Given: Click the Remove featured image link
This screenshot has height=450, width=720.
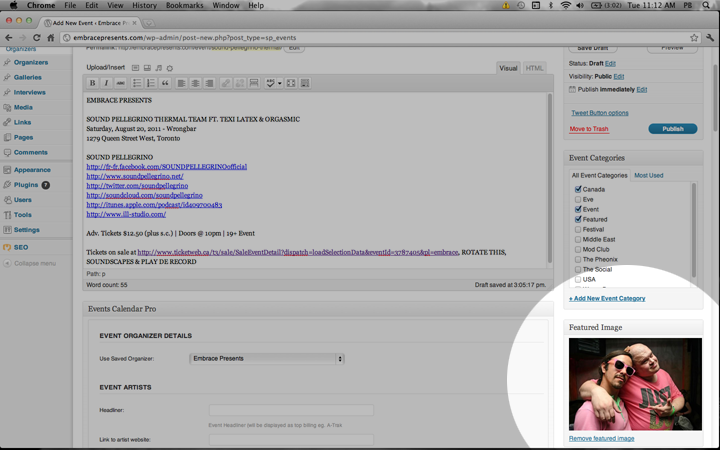Looking at the screenshot, I should pos(601,438).
